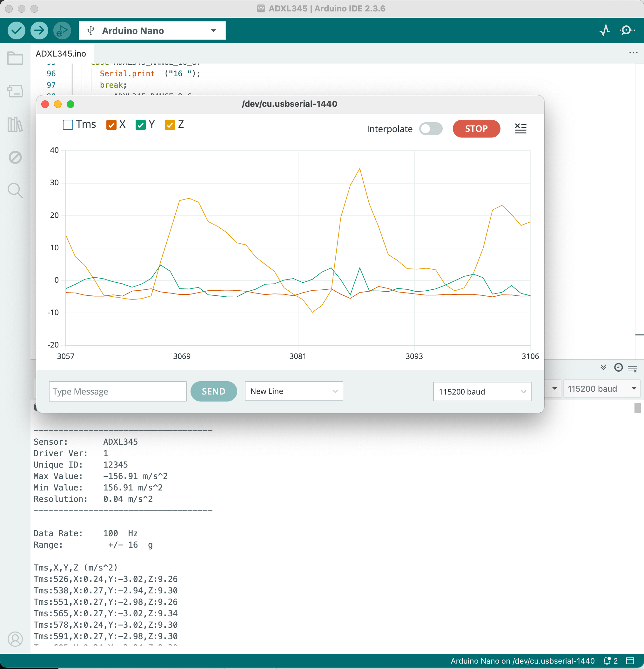
Task: Click the 'Serial.print' code text
Action: 127,74
